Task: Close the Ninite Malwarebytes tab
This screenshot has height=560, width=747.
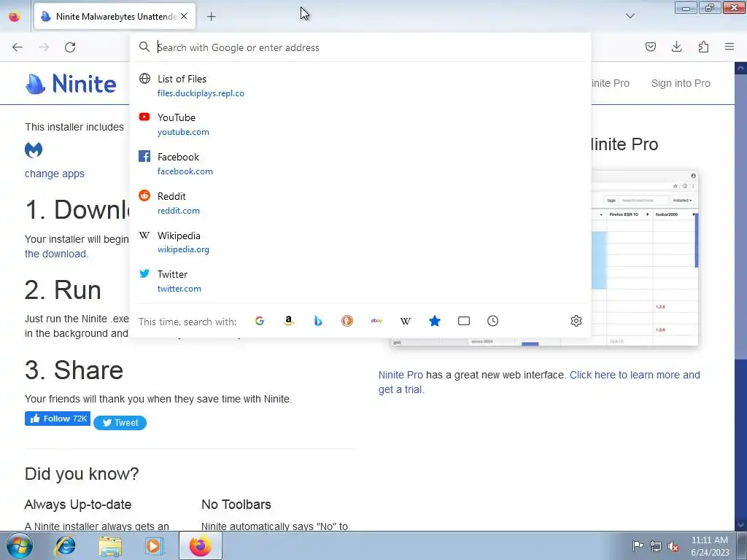Action: coord(184,16)
